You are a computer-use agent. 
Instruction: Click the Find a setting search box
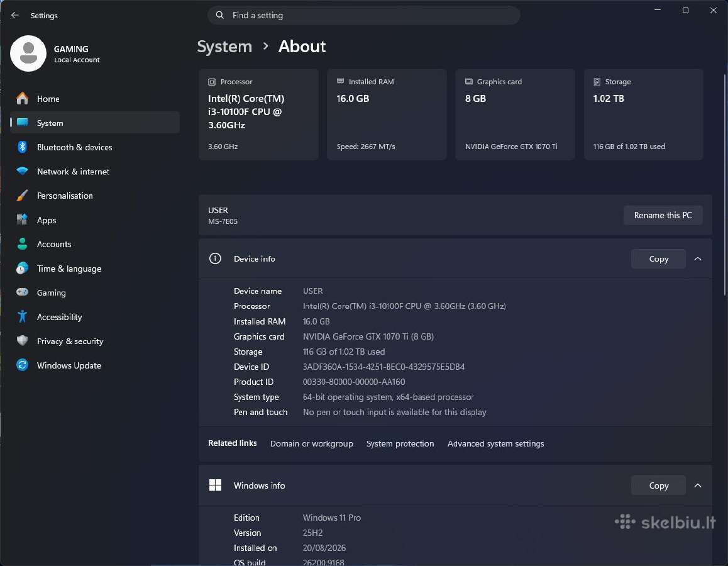[x=363, y=15]
